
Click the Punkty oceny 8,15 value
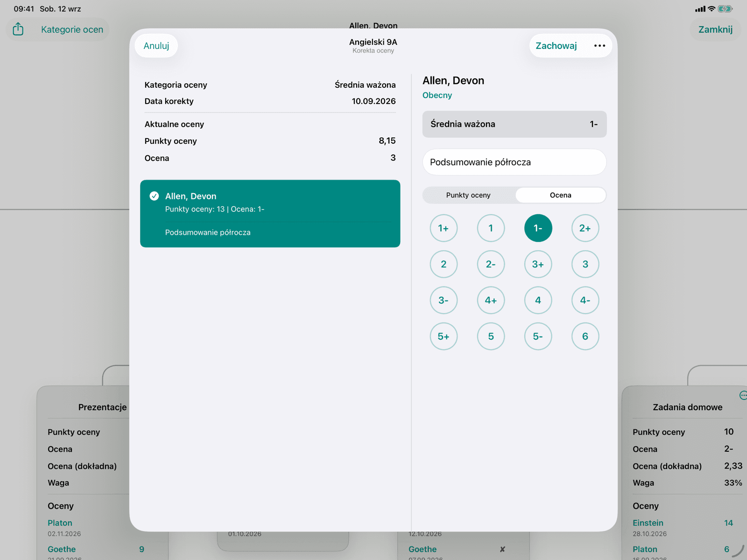tap(387, 141)
